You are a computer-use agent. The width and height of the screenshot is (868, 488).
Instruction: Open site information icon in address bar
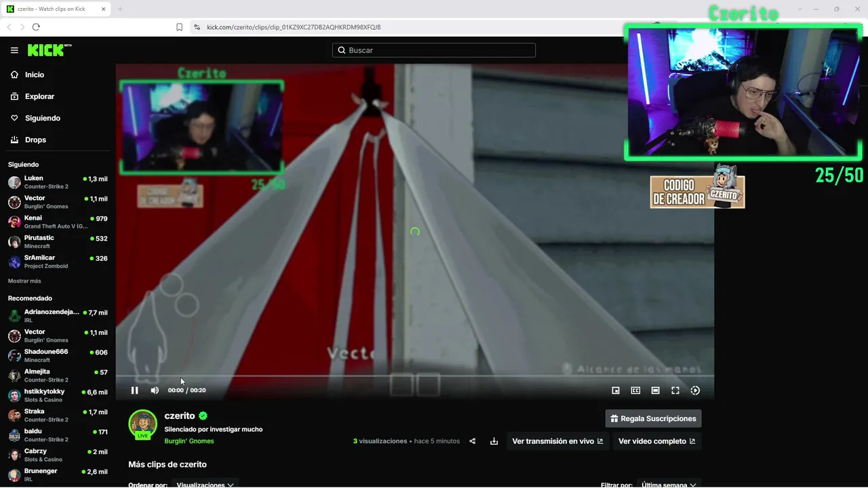pos(197,27)
